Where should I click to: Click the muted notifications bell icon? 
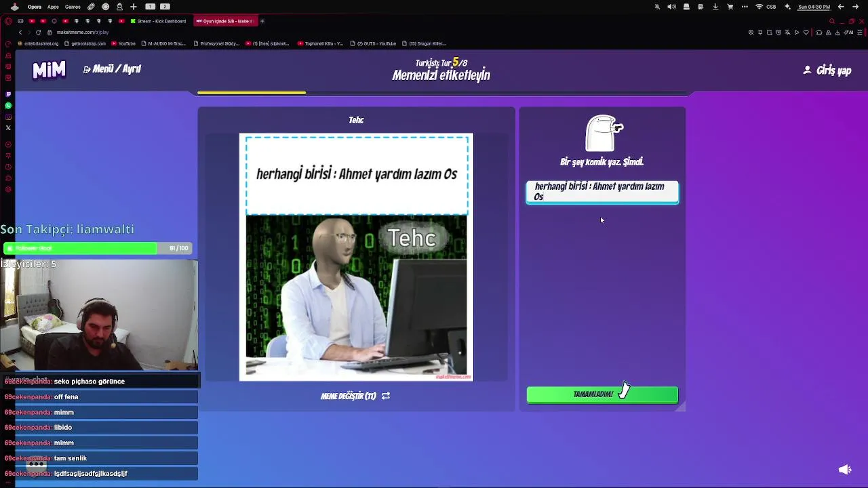pyautogui.click(x=657, y=7)
